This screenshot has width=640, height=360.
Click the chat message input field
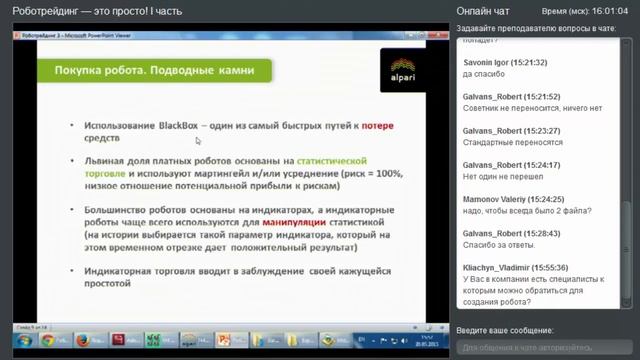(x=544, y=347)
